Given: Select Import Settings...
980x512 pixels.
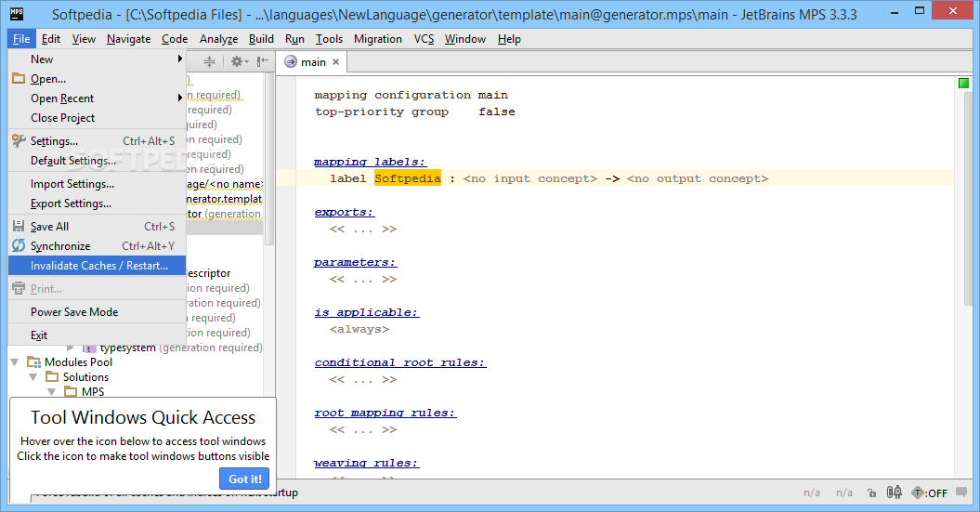Looking at the screenshot, I should pos(97,184).
